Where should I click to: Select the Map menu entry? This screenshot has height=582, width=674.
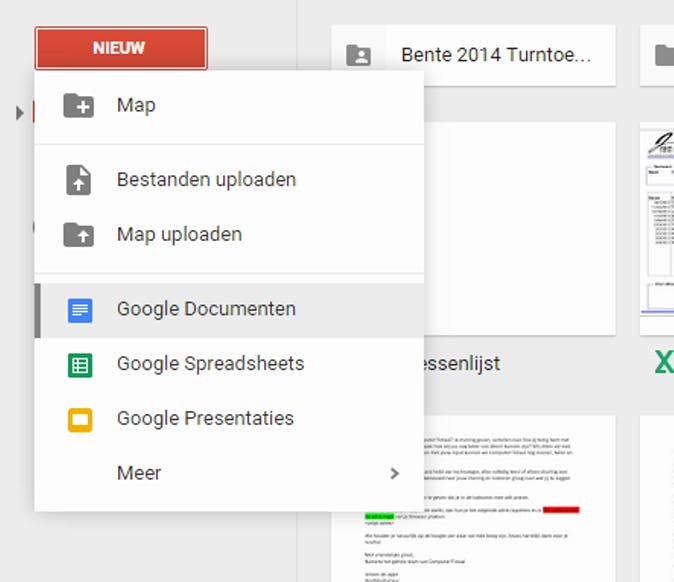point(229,106)
